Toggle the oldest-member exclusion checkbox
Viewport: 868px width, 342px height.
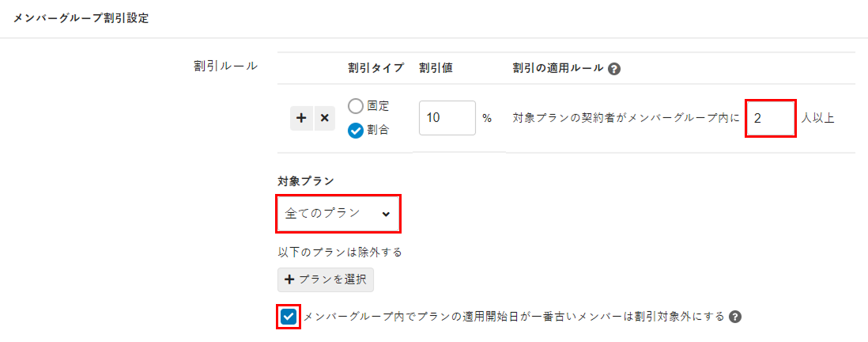[x=289, y=317]
